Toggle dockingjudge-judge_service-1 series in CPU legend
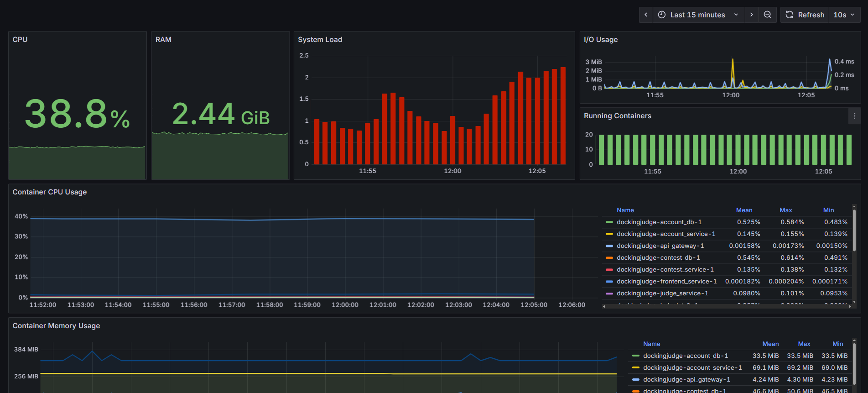868x393 pixels. pyautogui.click(x=662, y=293)
